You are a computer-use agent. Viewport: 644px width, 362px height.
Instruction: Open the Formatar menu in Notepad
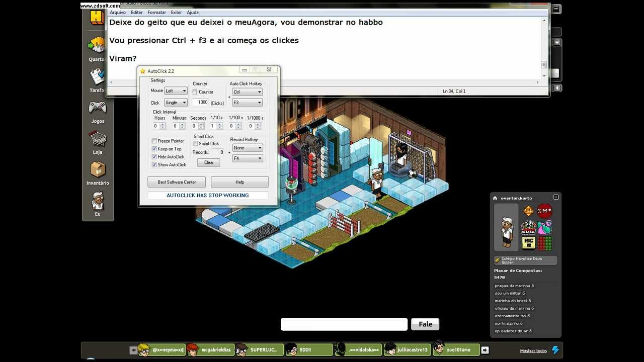pos(157,12)
